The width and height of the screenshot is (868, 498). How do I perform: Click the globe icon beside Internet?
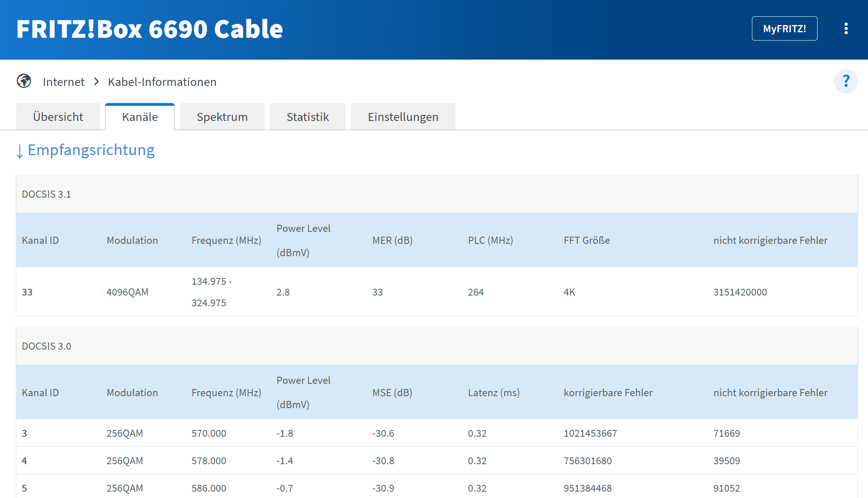pos(24,81)
